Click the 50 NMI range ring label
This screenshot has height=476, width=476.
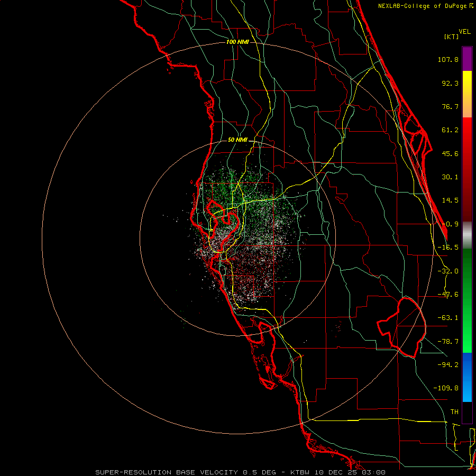(237, 140)
